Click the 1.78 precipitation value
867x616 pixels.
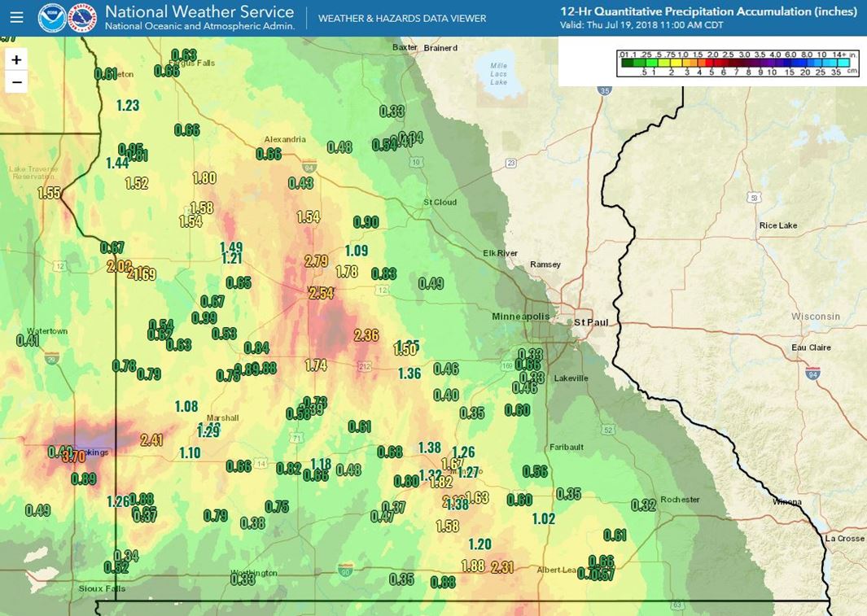coord(347,271)
